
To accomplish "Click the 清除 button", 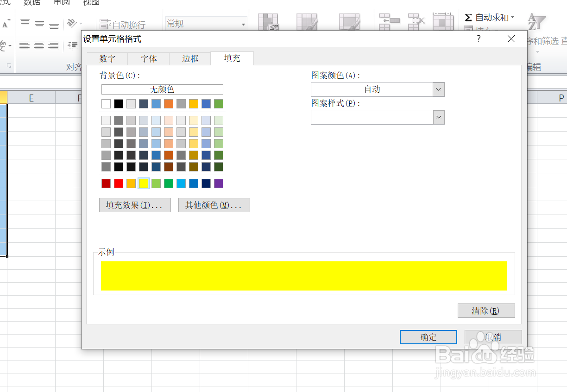I will pos(486,311).
